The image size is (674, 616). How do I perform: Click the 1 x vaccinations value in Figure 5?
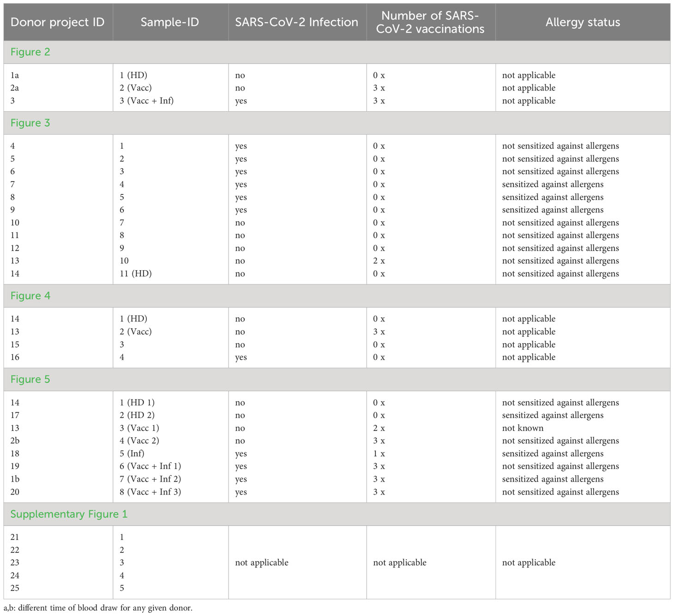[379, 453]
